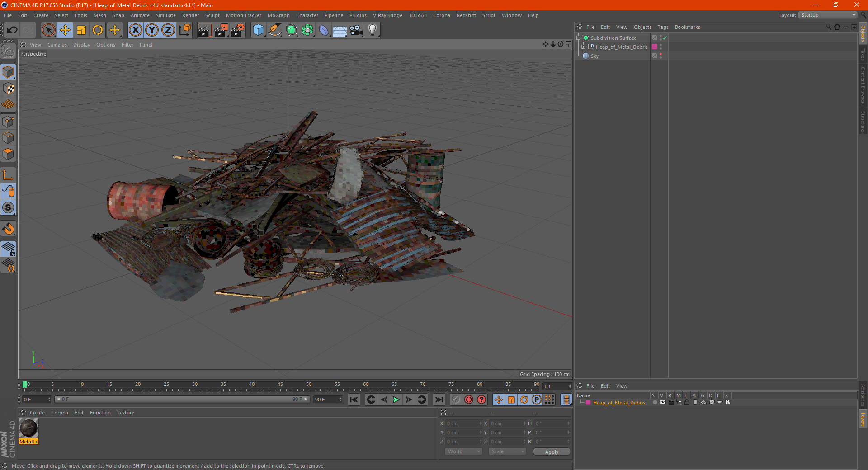Render to Picture Viewer

click(221, 30)
